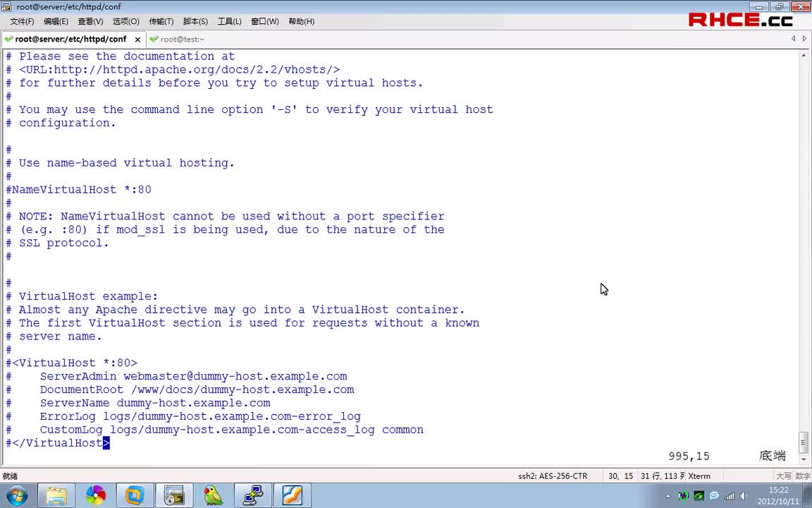Viewport: 812px width, 508px height.
Task: Click the Xterm status bar entry
Action: [x=699, y=476]
